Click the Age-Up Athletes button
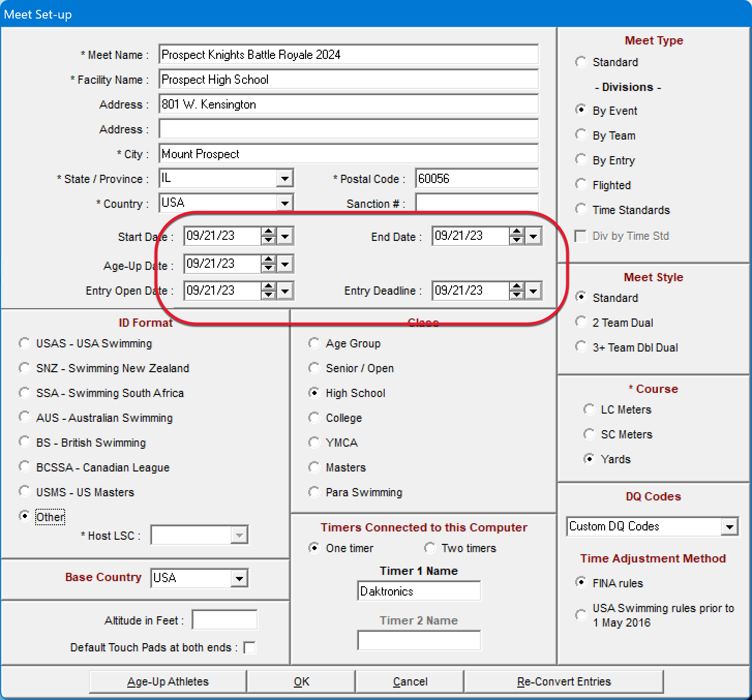This screenshot has height=700, width=752. [x=168, y=681]
